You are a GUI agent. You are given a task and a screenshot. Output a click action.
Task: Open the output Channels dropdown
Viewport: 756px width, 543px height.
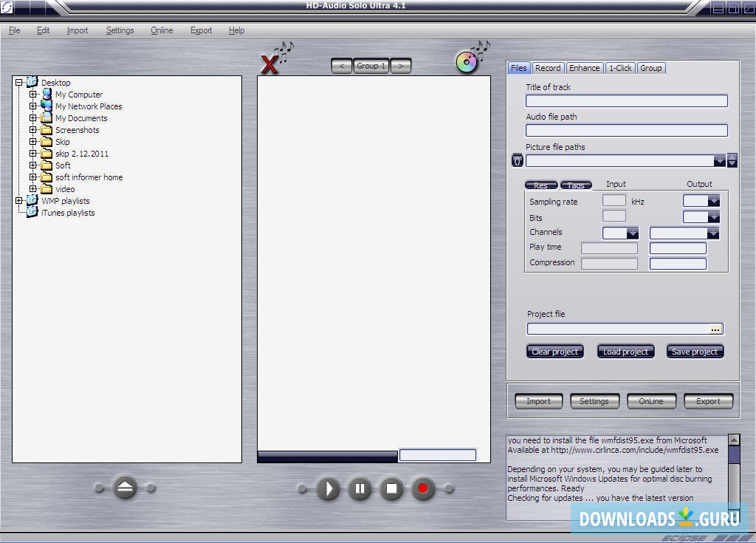click(713, 233)
